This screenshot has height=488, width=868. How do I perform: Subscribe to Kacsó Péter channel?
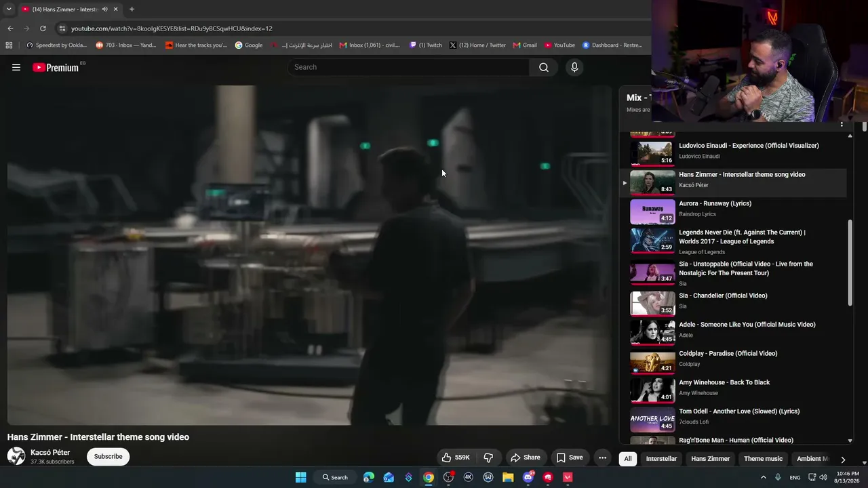point(108,457)
